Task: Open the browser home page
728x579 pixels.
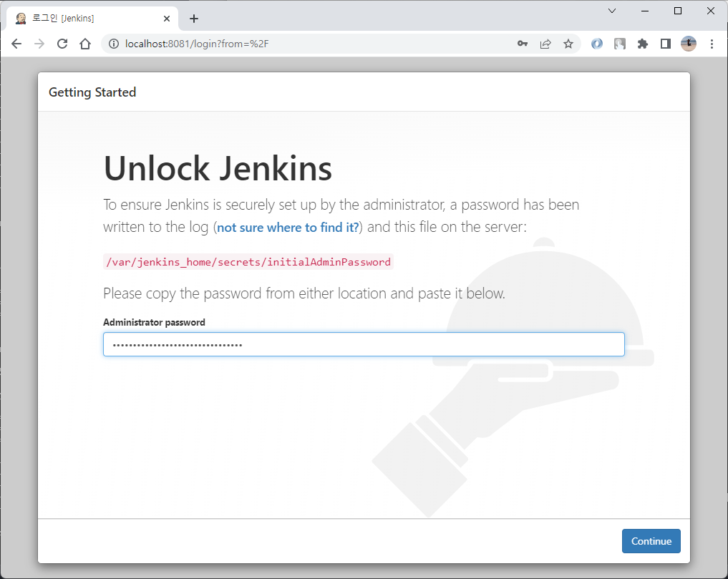Action: 85,44
